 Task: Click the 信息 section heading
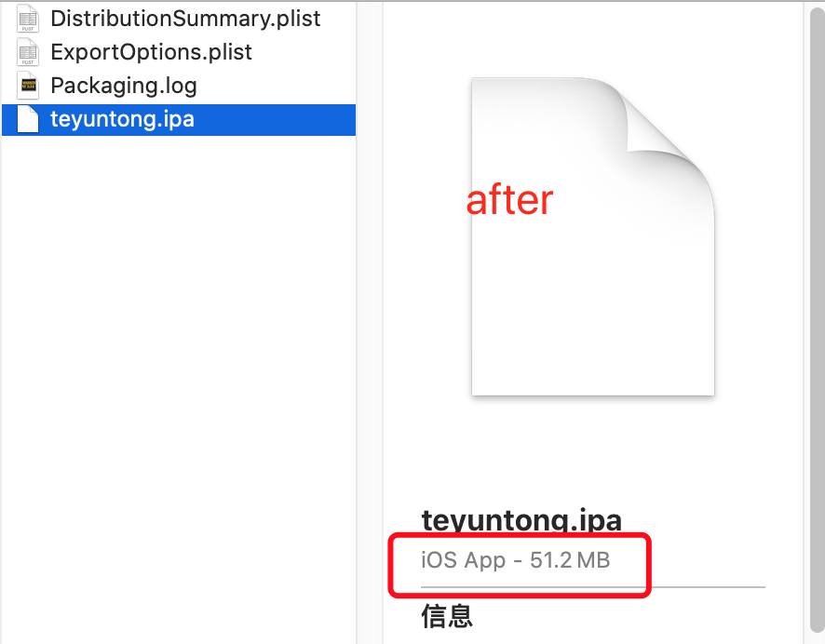coord(447,615)
